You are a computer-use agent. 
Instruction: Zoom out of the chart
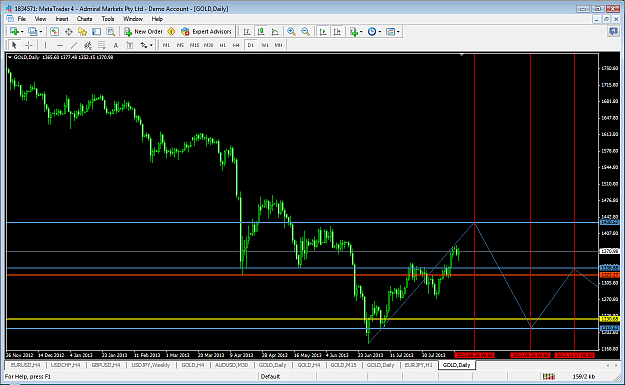pos(305,31)
